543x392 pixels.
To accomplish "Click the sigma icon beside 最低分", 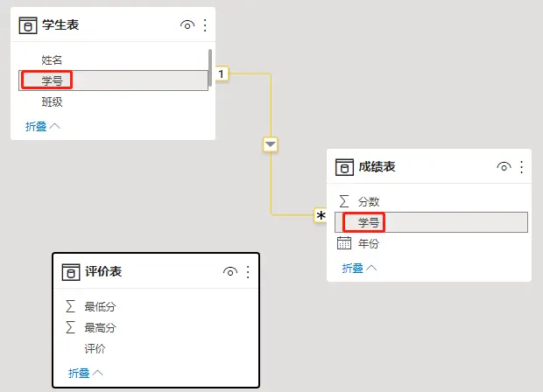I will (70, 306).
